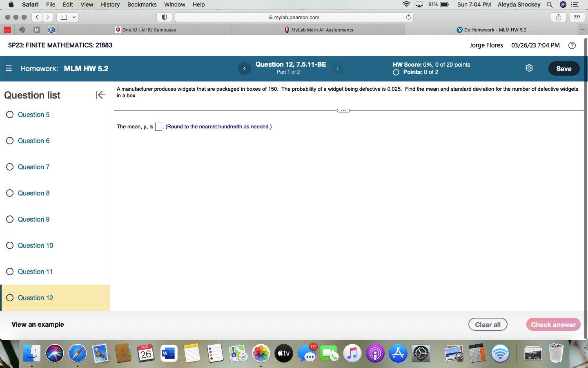Viewport: 588px width, 368px height.
Task: Select the radio circle next to Question 9
Action: [10, 220]
